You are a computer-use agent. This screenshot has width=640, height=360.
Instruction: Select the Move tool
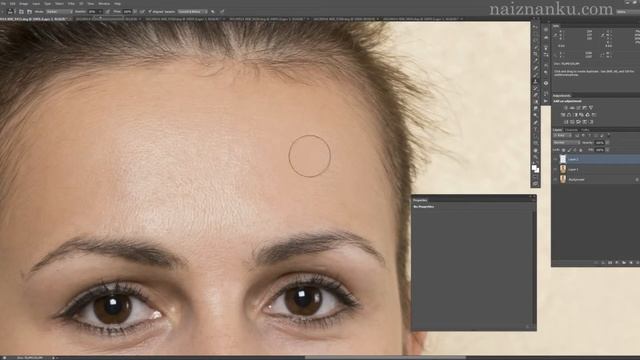[536, 27]
